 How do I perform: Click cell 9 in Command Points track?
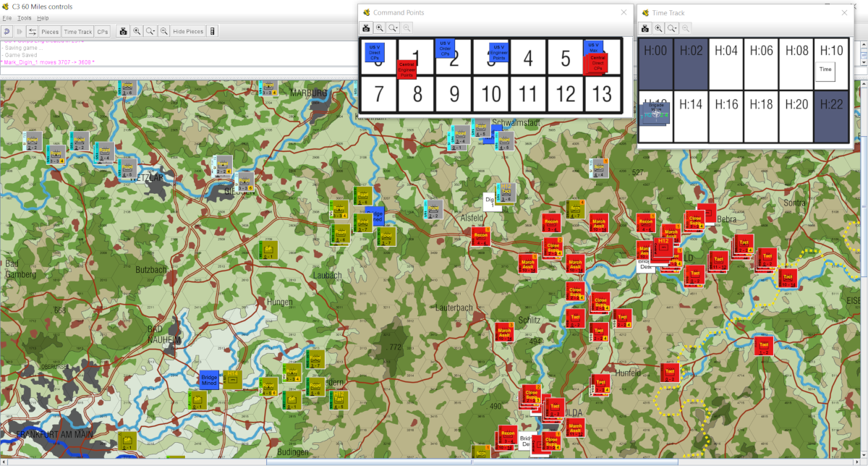454,94
